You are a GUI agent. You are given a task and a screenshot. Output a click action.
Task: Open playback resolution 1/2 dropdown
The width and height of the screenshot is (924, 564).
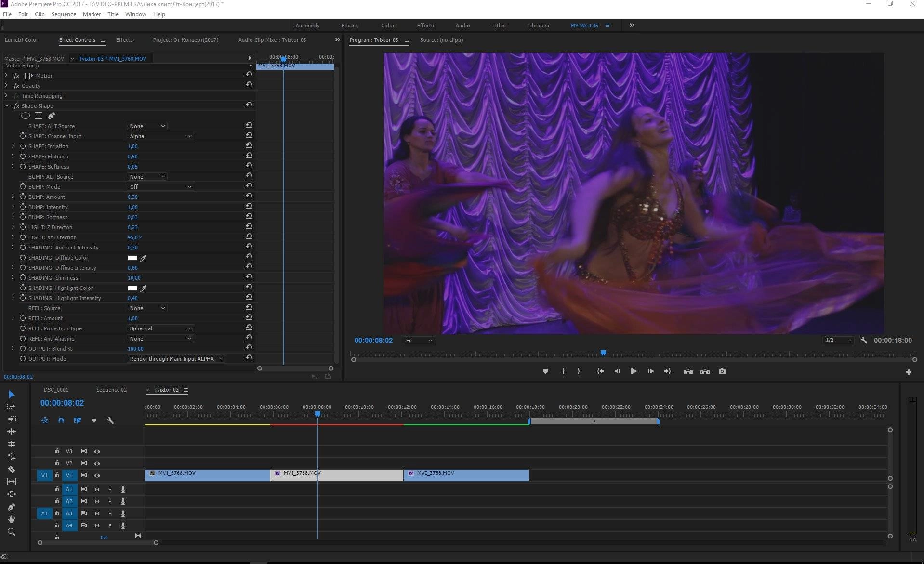(x=839, y=341)
